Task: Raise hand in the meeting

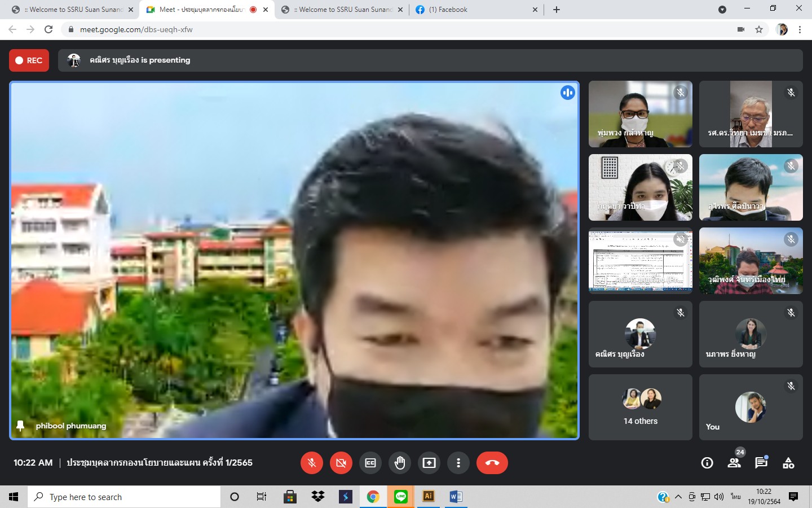Action: (400, 463)
